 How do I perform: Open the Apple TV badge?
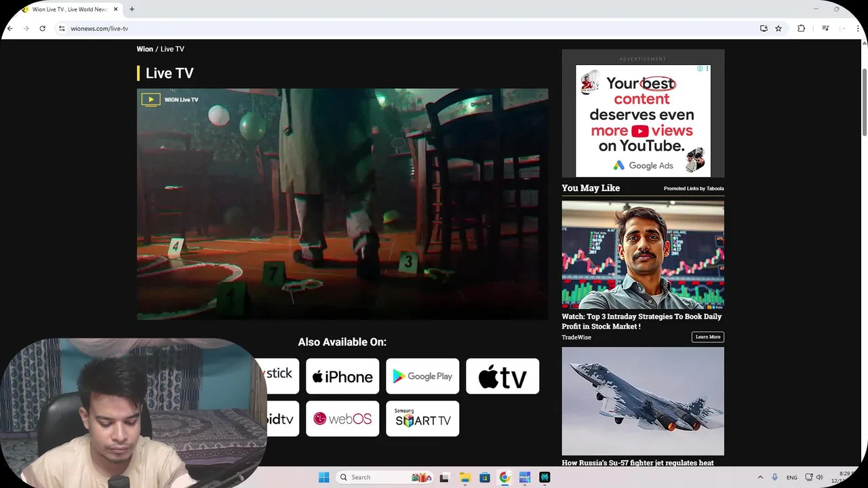click(x=502, y=376)
